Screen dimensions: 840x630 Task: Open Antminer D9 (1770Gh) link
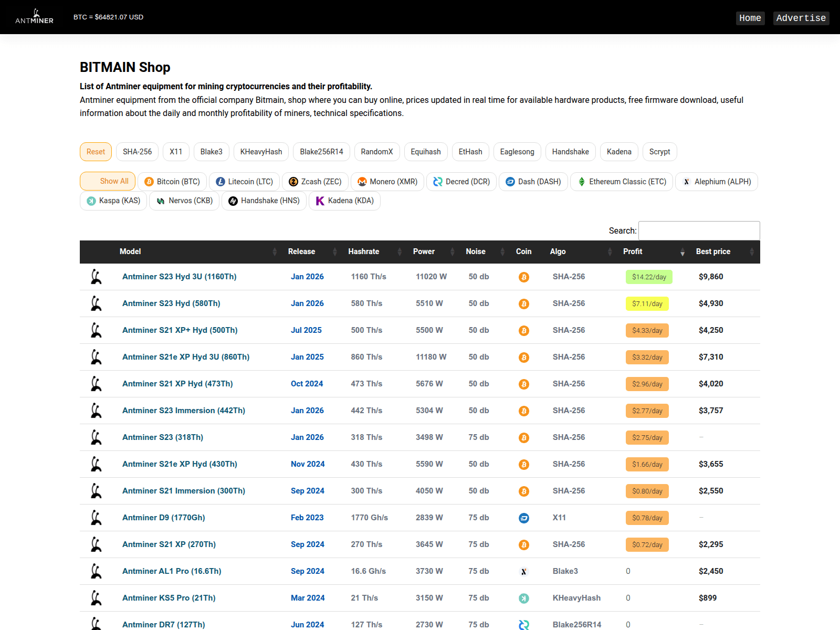pyautogui.click(x=164, y=518)
